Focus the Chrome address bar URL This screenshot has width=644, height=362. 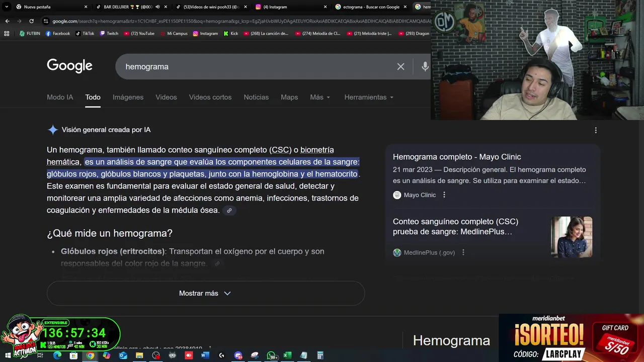point(240,21)
